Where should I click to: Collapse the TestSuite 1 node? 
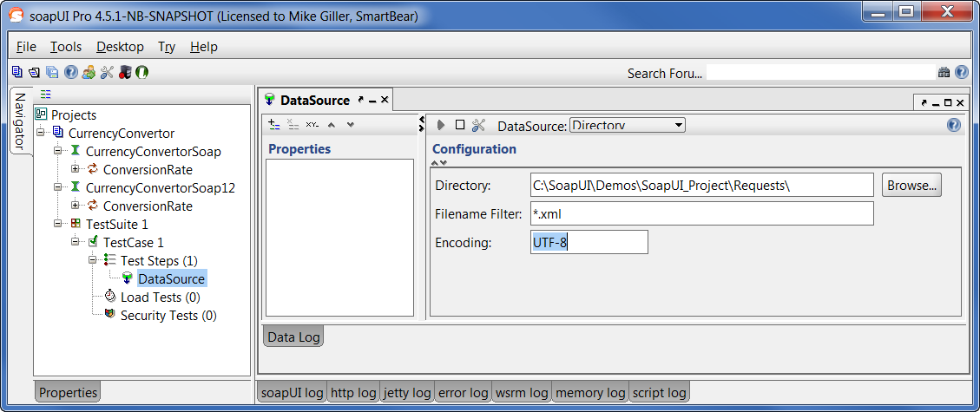click(58, 224)
